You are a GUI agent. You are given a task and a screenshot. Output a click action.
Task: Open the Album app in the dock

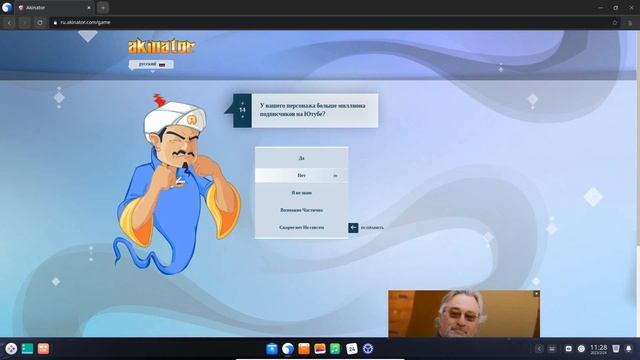(x=320, y=349)
